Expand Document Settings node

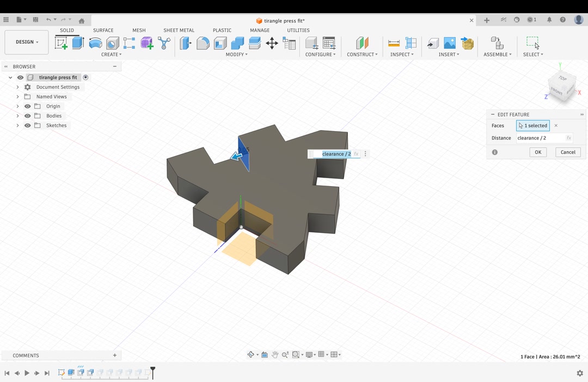pyautogui.click(x=17, y=87)
